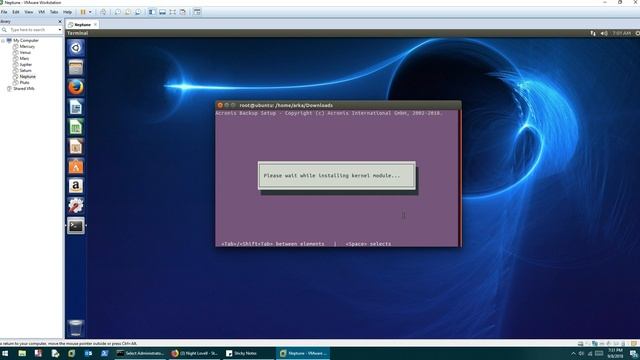Screen dimensions: 640x360
Task: Switch to the Firefox taskbar window
Action: click(x=195, y=353)
